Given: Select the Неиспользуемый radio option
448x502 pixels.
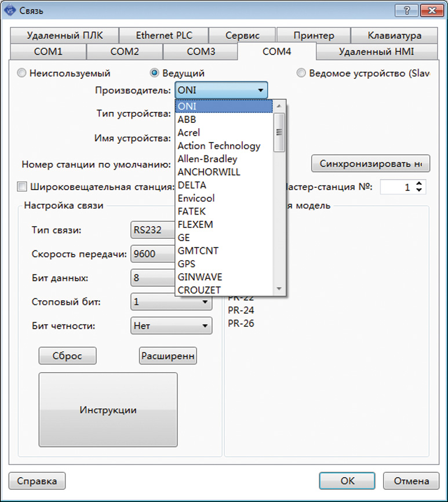Looking at the screenshot, I should click(21, 74).
